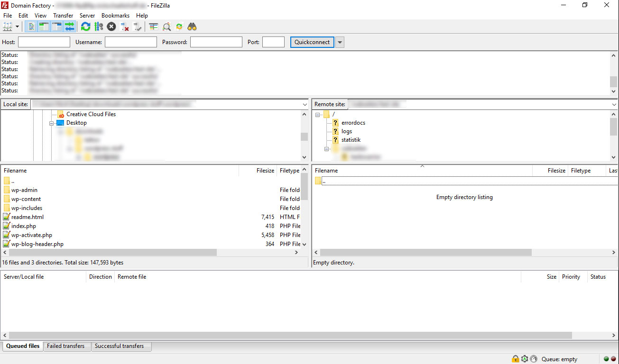
Task: Toggle directory comparison
Action: click(166, 27)
